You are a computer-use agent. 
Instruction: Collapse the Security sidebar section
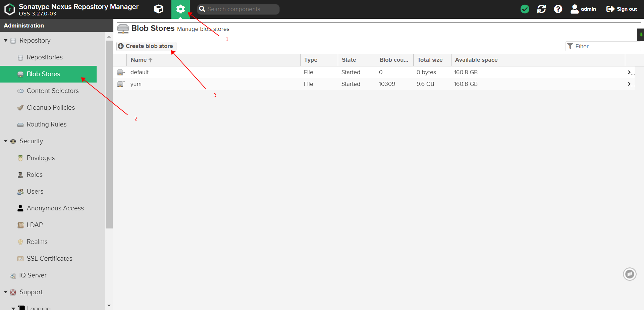coord(5,141)
